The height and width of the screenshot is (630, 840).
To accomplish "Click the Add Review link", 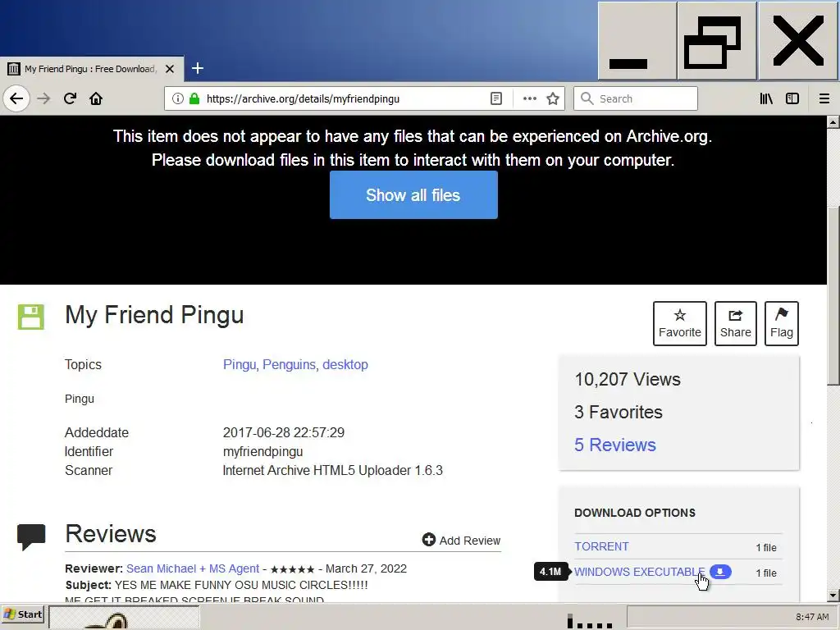I will (x=470, y=541).
